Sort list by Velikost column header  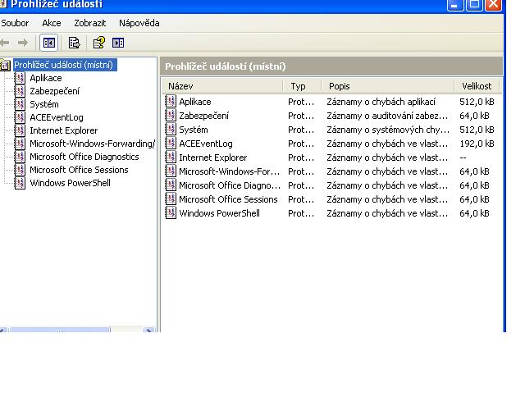tap(477, 86)
